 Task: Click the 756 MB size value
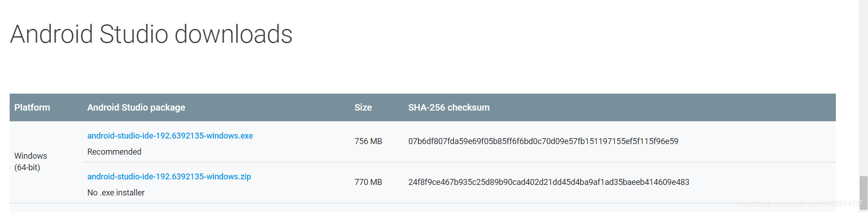coord(368,141)
